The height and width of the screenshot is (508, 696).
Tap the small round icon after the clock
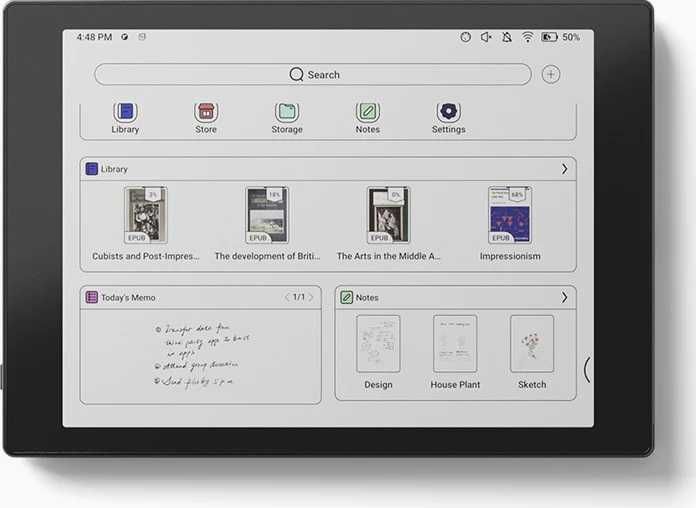[125, 37]
